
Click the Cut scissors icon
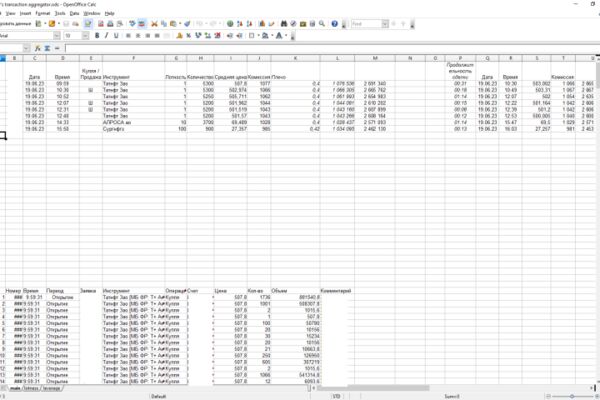[x=154, y=24]
